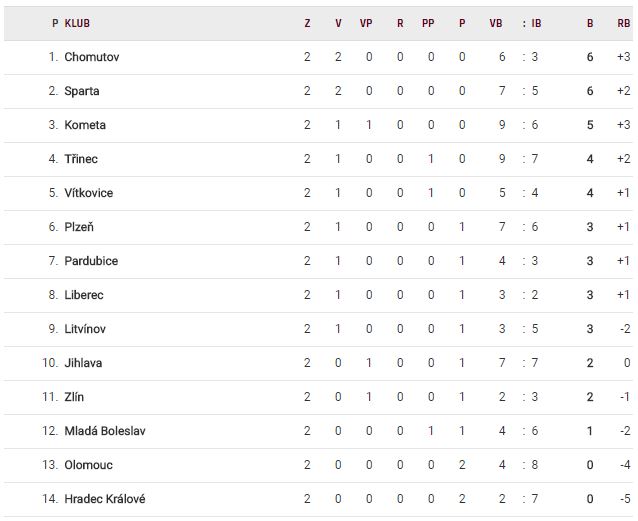The image size is (638, 521).
Task: Sort by the Z games column header
Action: tap(307, 23)
